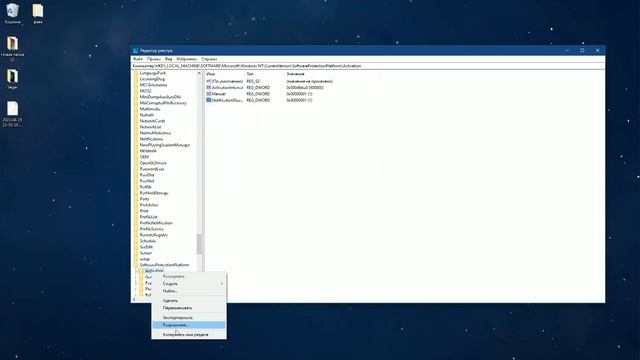
Task: Select the RemoteRegistry key
Action: pyautogui.click(x=153, y=235)
